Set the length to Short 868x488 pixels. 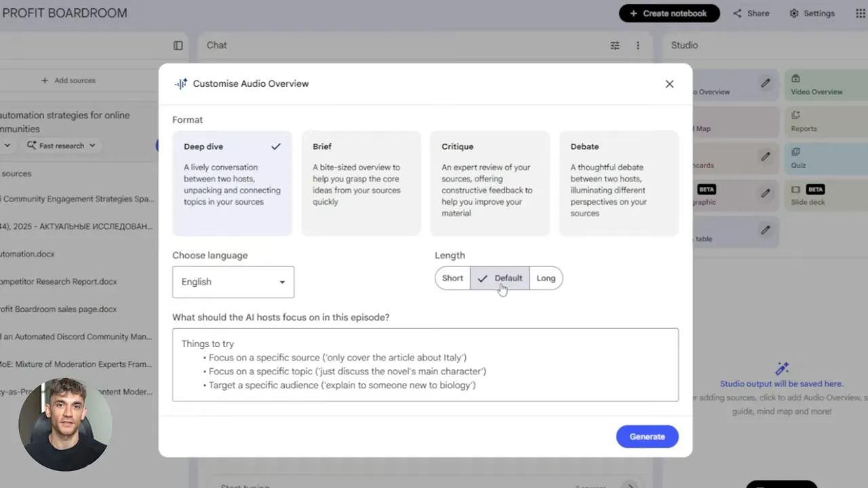452,278
